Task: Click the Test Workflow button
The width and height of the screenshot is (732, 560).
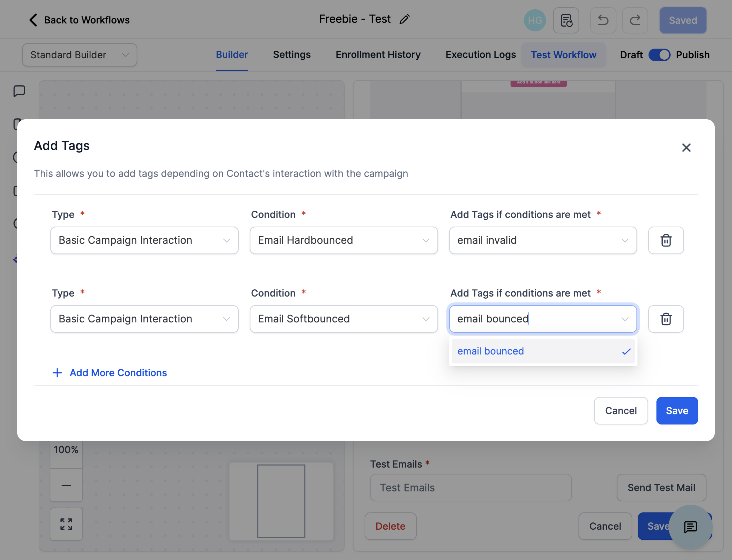Action: pyautogui.click(x=564, y=55)
